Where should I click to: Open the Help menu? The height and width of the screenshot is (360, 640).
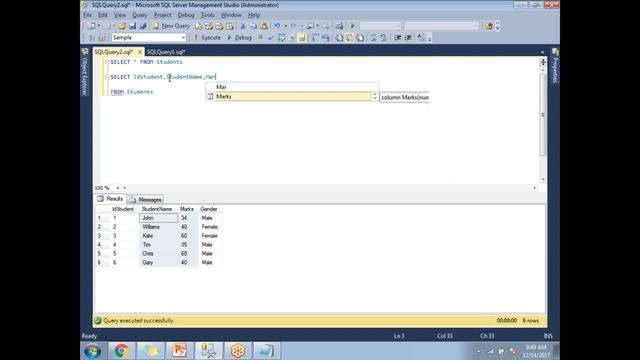(254, 15)
